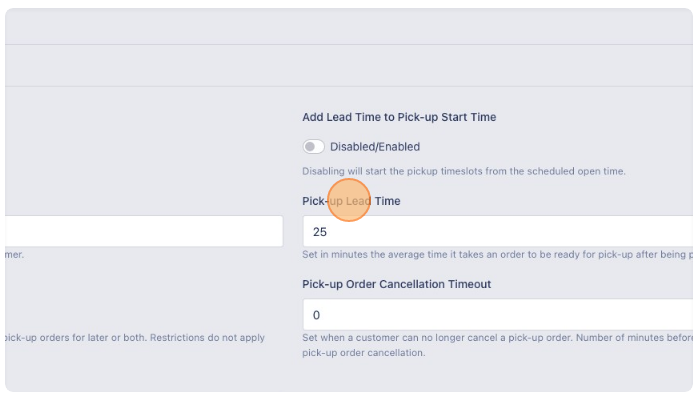Click the value 0 in the timeout box
The height and width of the screenshot is (401, 699).
point(316,315)
